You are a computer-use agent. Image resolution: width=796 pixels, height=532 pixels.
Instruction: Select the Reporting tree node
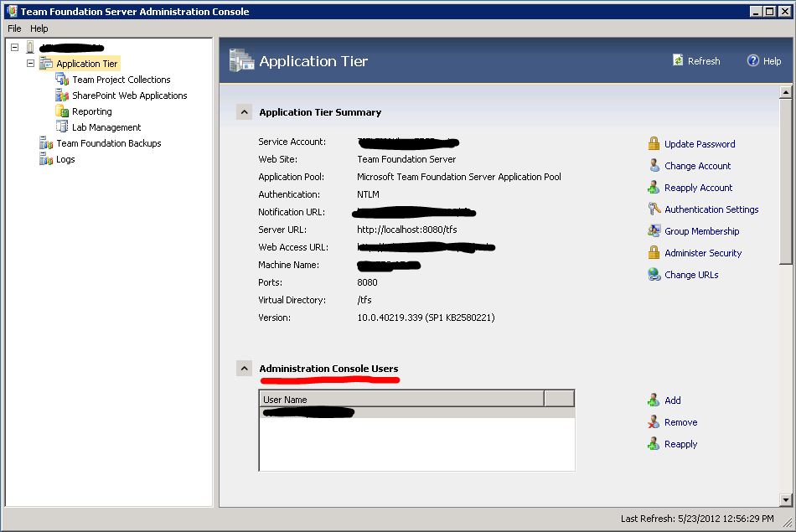(92, 111)
